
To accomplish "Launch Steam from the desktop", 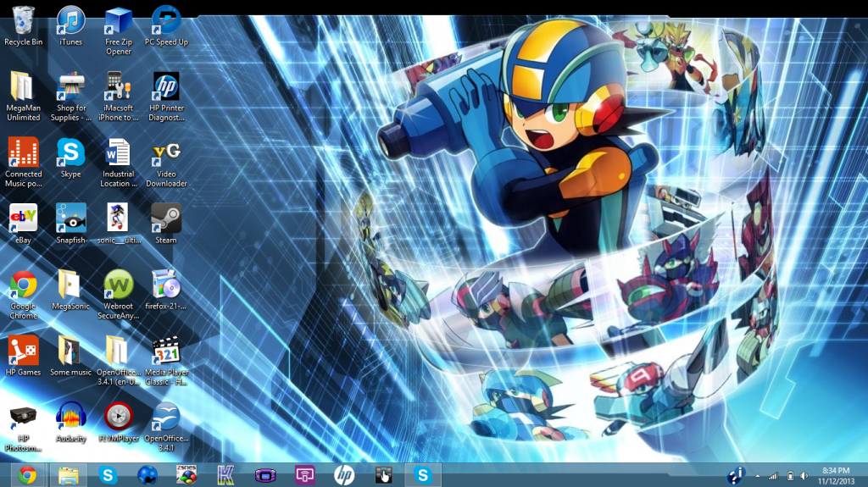I will click(x=166, y=224).
